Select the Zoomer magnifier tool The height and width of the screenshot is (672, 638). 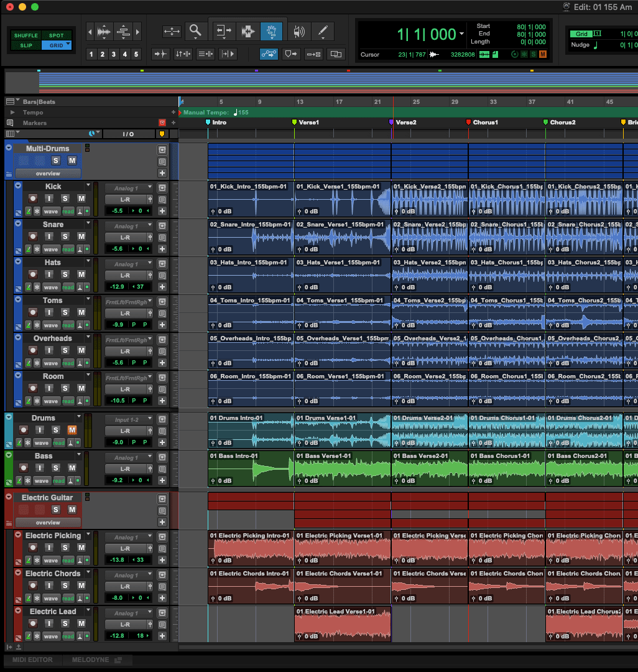point(195,31)
